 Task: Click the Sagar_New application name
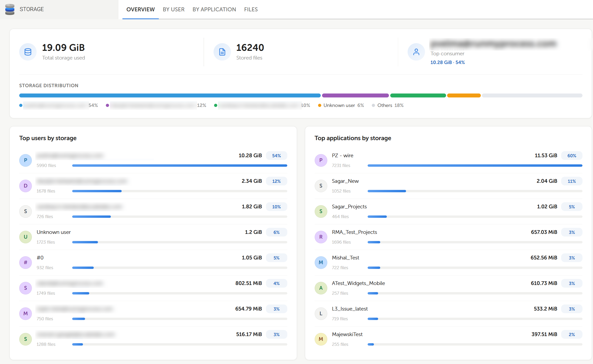click(x=345, y=181)
